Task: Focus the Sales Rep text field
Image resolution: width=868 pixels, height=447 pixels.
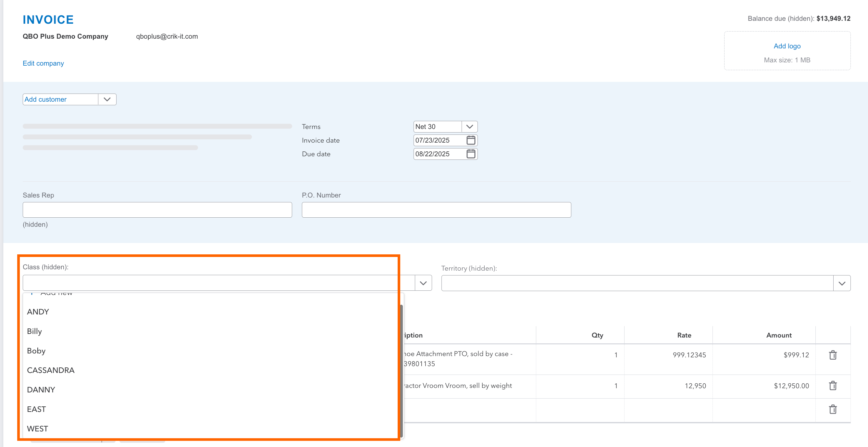Action: [x=157, y=210]
